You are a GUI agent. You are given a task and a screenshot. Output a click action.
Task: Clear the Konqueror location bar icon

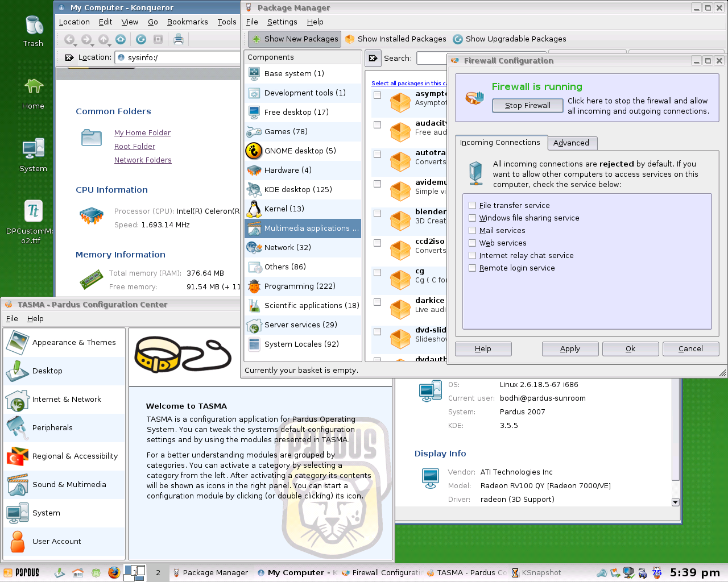pyautogui.click(x=69, y=57)
